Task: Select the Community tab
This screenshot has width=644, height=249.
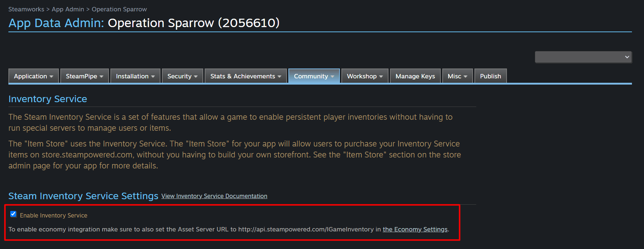Action: [314, 76]
